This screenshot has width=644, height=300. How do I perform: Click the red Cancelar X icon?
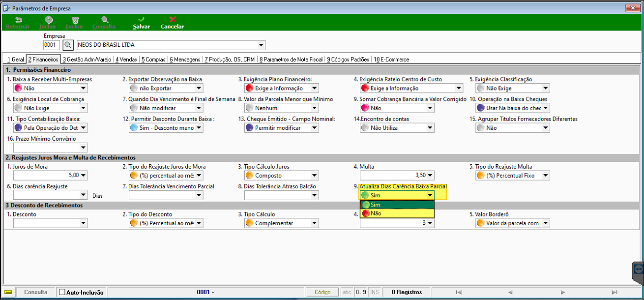173,20
